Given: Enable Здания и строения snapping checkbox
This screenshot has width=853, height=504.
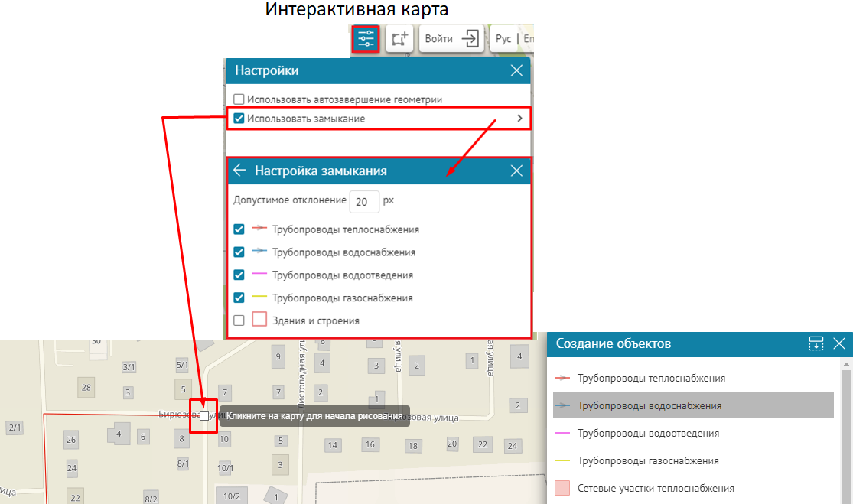Looking at the screenshot, I should point(239,320).
